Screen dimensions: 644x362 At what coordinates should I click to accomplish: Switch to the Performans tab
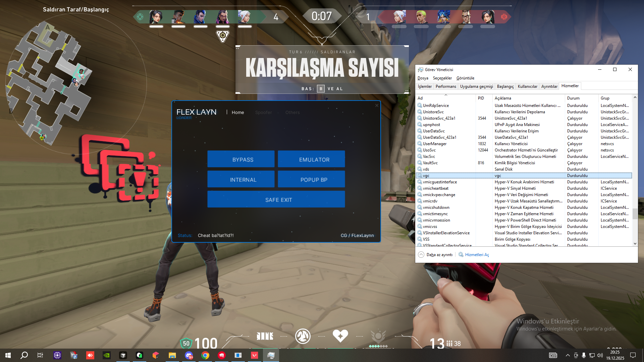click(446, 86)
